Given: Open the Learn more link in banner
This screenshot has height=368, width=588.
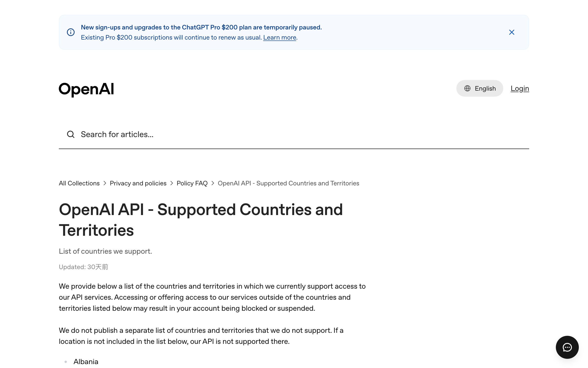Looking at the screenshot, I should pos(280,37).
